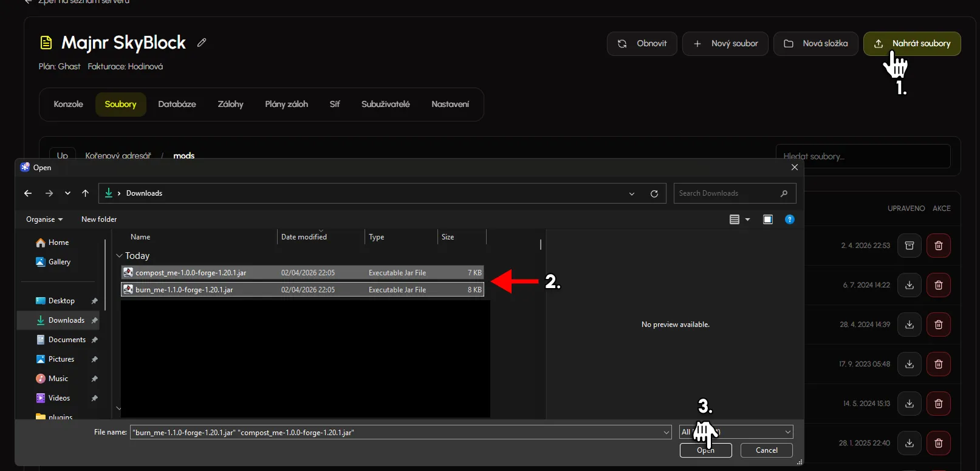Download file dated 17. 9. 2023 05:48
This screenshot has width=980, height=471.
coord(910,364)
